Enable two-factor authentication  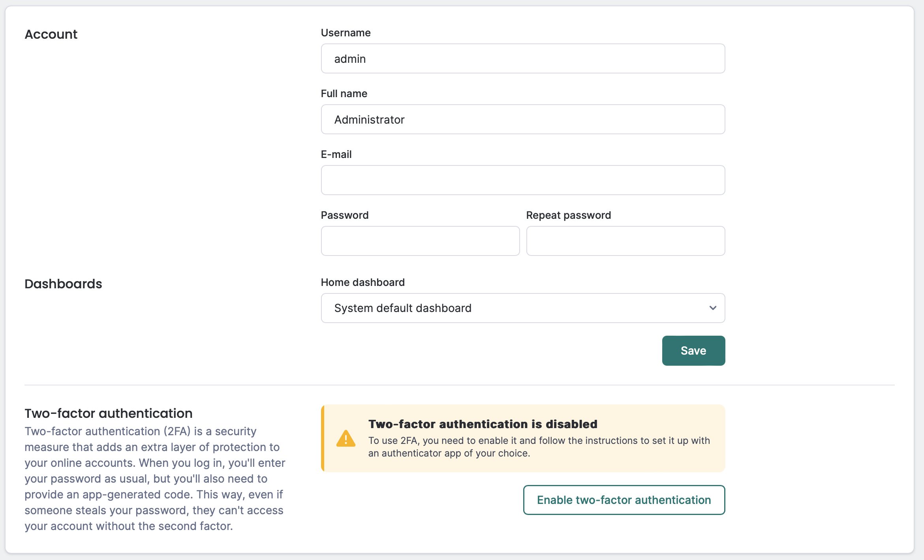[x=624, y=500]
